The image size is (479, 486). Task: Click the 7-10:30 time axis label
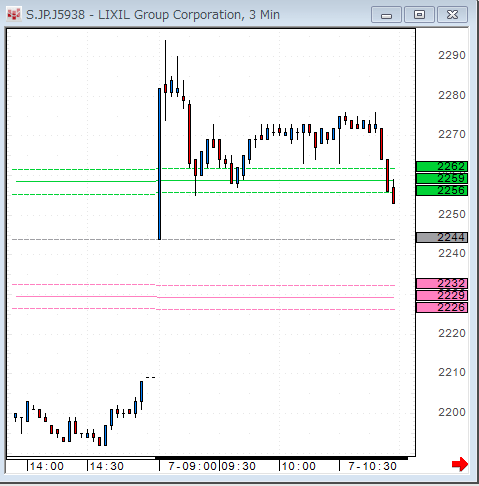click(x=372, y=466)
